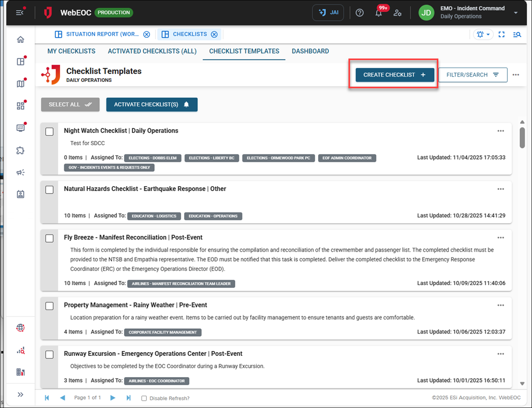This screenshot has width=532, height=408.
Task: Switch to the Activated Checklists tab
Action: pos(152,52)
